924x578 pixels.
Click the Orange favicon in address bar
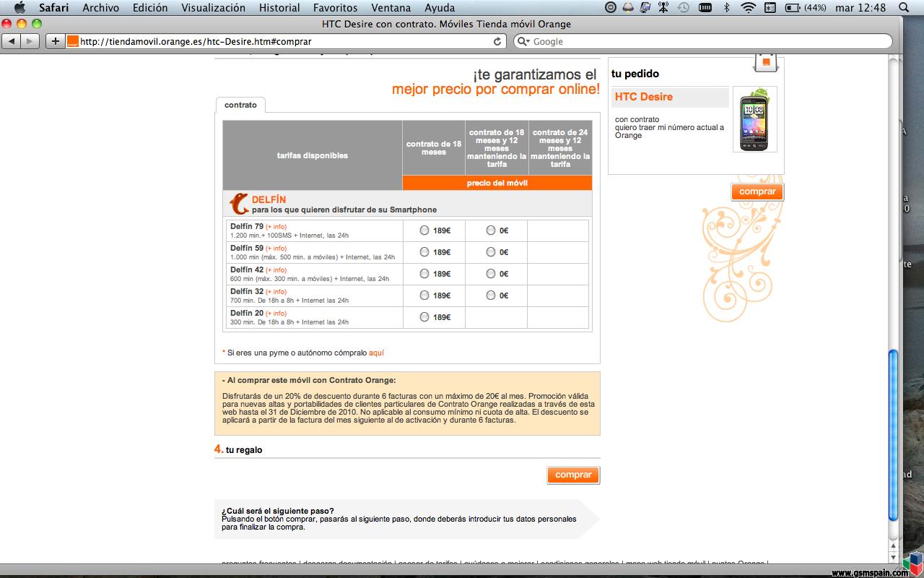coord(72,41)
